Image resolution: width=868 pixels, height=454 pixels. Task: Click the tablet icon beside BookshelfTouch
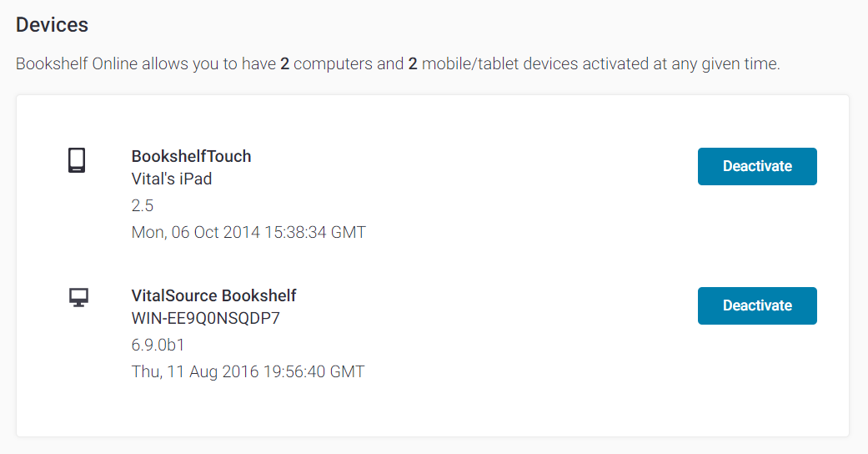click(x=77, y=160)
